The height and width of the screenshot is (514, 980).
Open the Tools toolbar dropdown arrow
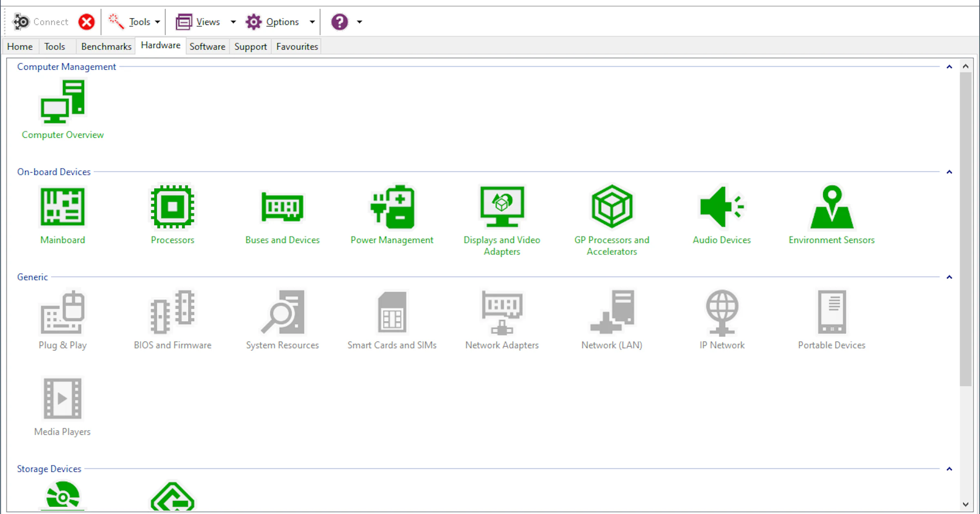point(157,22)
